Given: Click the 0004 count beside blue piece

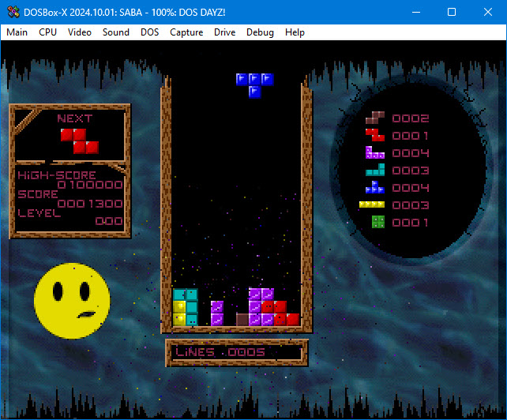Looking at the screenshot, I should click(x=411, y=188).
